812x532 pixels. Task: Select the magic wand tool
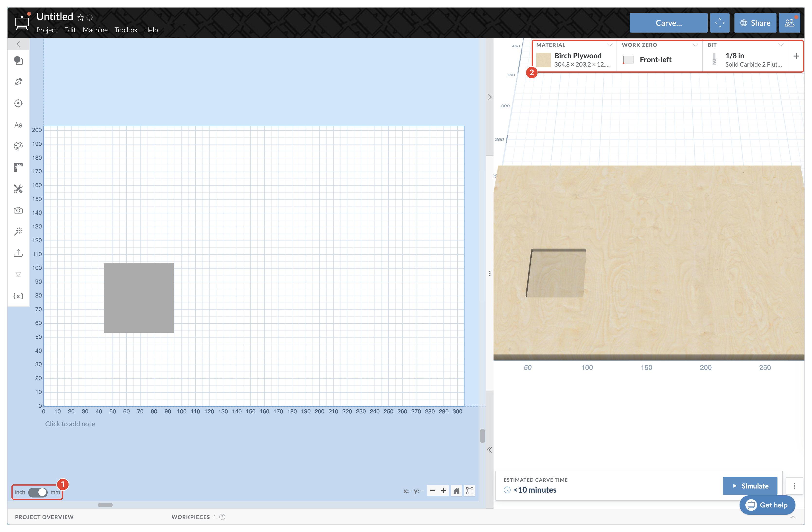18,232
